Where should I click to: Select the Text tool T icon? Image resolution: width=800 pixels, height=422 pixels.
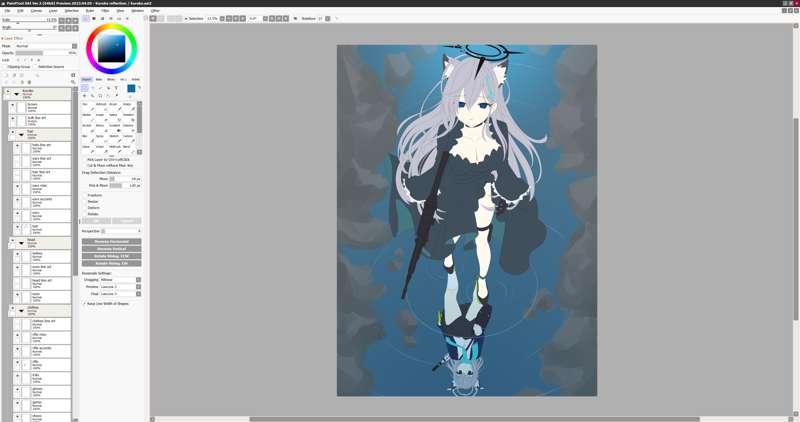tap(116, 88)
